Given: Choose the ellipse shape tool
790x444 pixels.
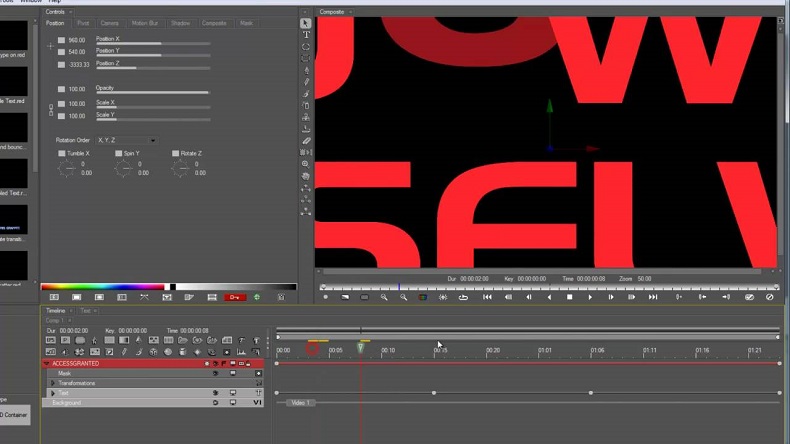Looking at the screenshot, I should click(306, 46).
